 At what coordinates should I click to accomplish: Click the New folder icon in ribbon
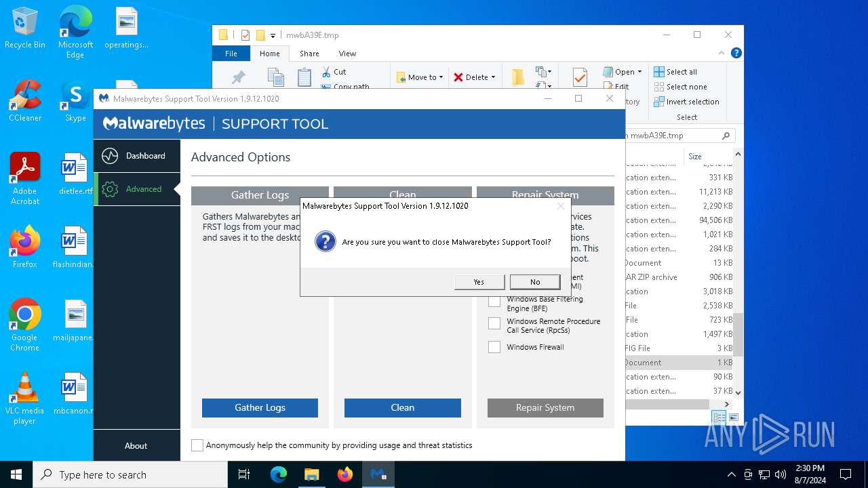point(518,77)
